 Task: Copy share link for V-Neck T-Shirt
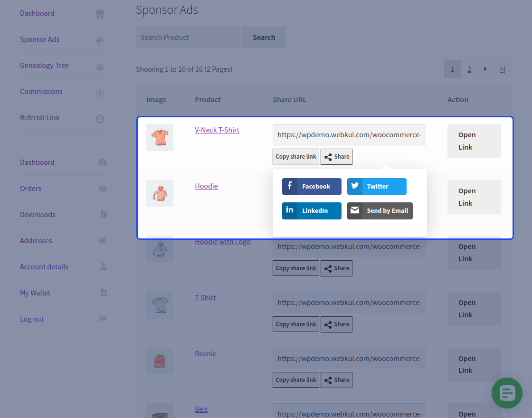pyautogui.click(x=296, y=157)
